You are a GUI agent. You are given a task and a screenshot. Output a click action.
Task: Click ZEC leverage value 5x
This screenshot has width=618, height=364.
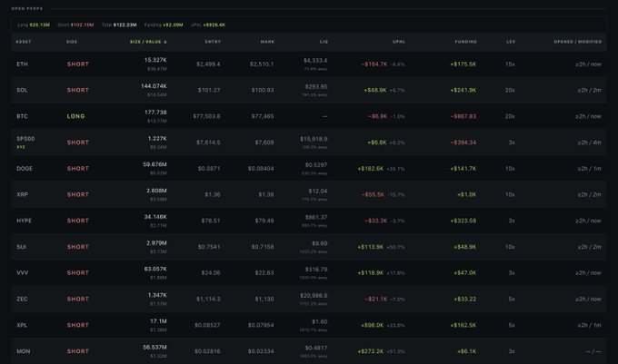point(512,299)
